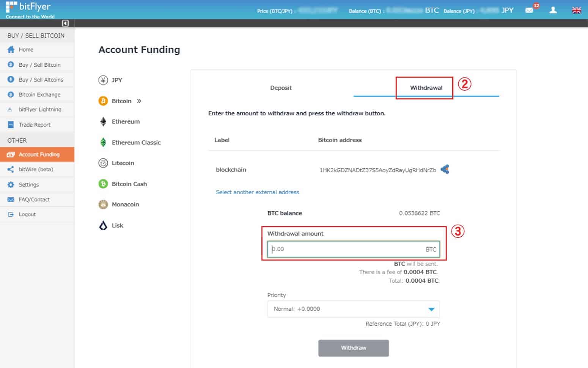Click the green Ethereum Classic icon

103,142
